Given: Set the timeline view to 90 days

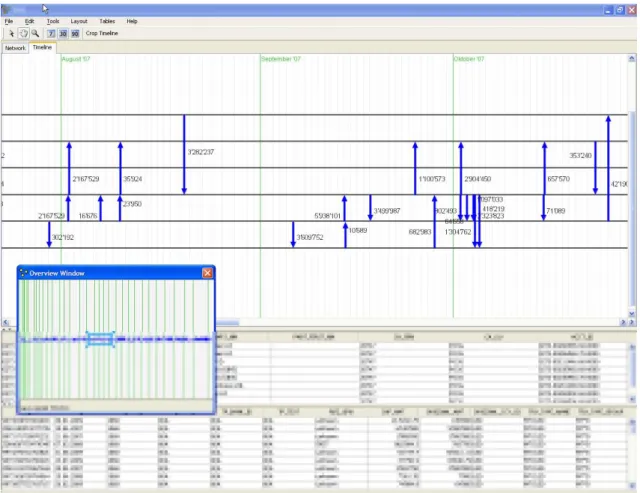Looking at the screenshot, I should [75, 33].
